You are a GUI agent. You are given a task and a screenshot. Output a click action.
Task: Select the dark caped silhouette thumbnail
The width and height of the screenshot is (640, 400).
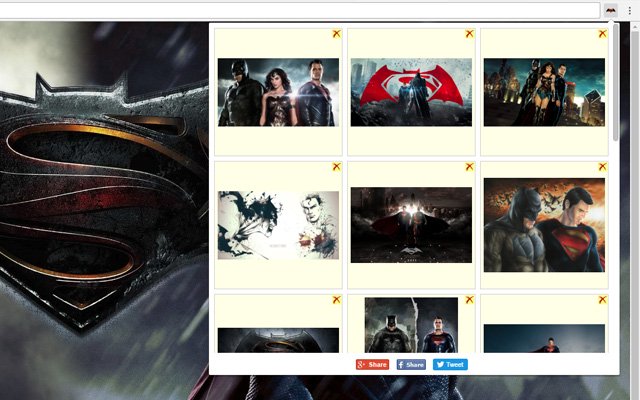411,225
